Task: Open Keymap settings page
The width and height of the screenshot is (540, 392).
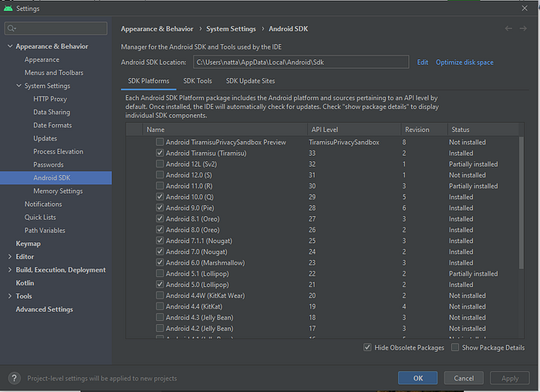Action: point(29,244)
